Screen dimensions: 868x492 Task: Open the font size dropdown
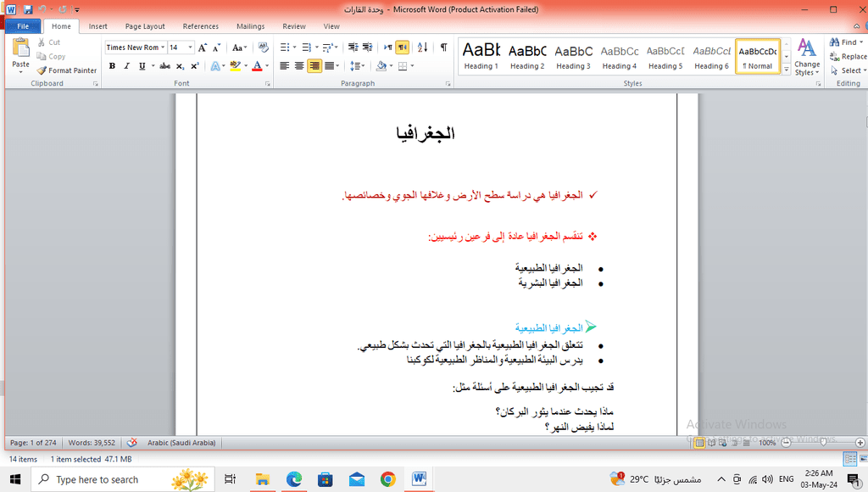click(191, 48)
